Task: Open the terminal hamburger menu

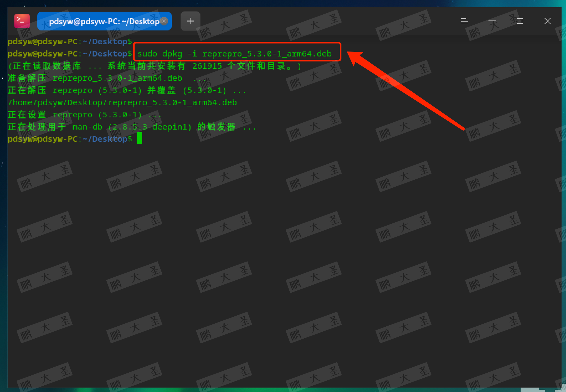Action: 464,21
